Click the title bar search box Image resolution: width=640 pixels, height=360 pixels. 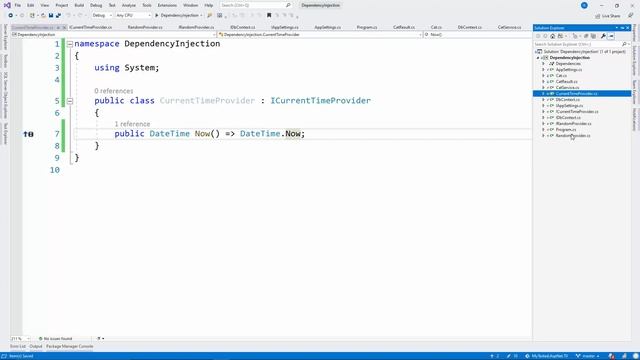(x=256, y=5)
